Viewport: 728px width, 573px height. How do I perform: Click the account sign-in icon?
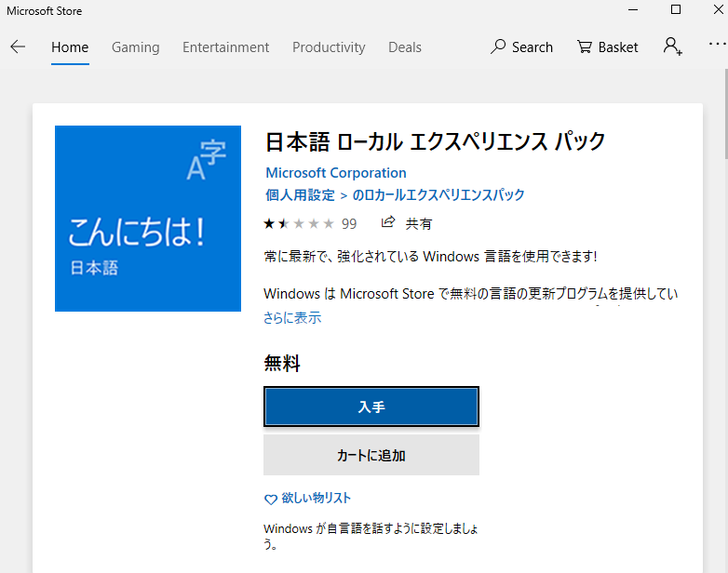click(673, 47)
